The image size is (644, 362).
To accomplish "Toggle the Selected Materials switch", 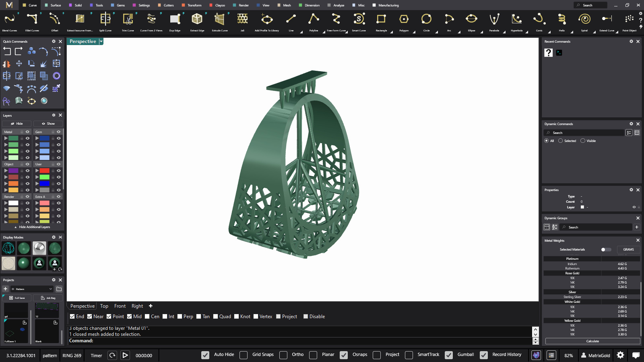I will (606, 249).
